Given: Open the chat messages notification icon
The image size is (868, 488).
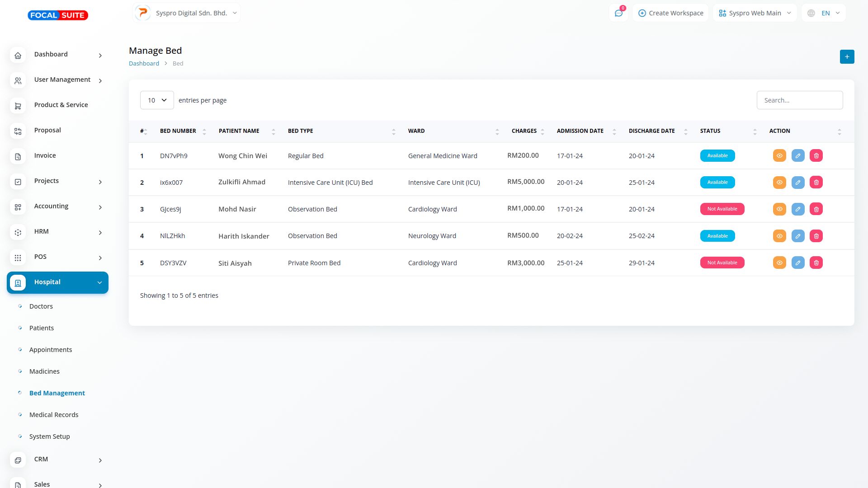Looking at the screenshot, I should 618,13.
